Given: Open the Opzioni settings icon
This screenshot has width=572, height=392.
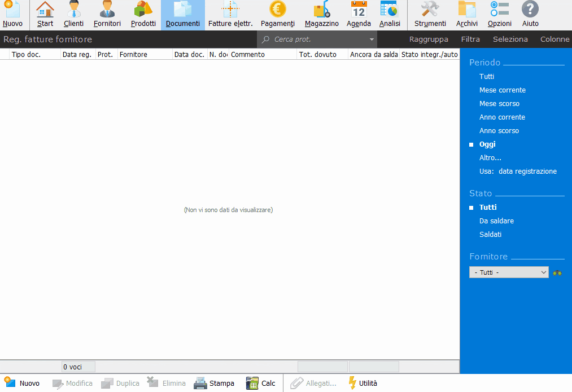Looking at the screenshot, I should (x=500, y=15).
